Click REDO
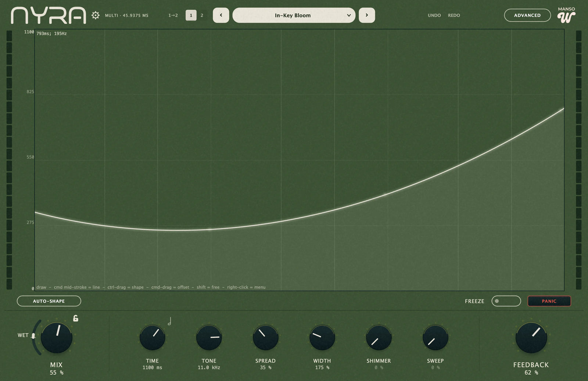 point(454,15)
